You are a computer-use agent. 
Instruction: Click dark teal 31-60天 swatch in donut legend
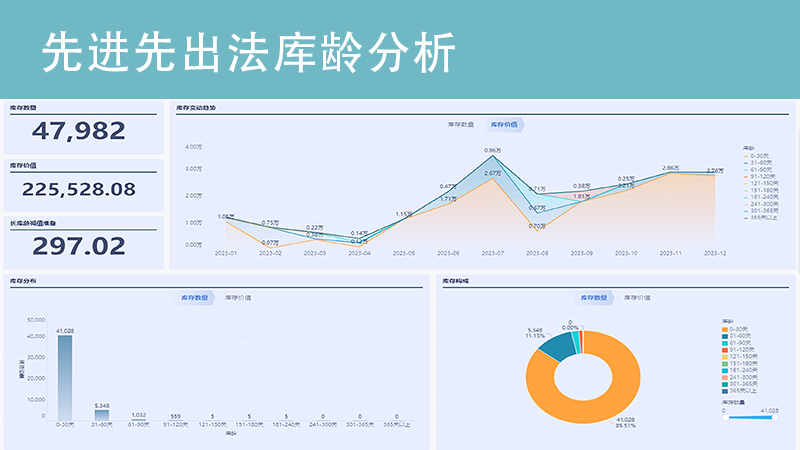(724, 336)
